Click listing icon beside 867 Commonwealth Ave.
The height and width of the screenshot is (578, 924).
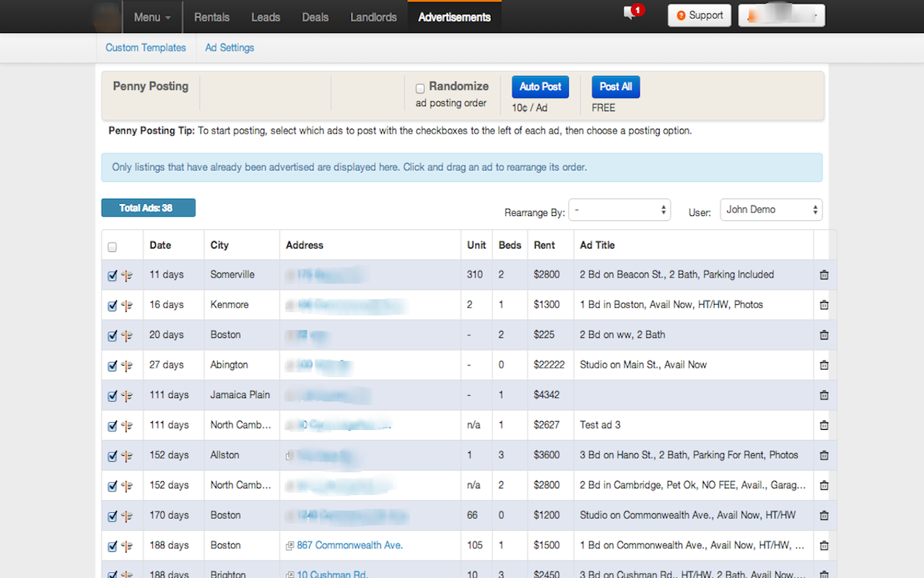click(x=289, y=546)
